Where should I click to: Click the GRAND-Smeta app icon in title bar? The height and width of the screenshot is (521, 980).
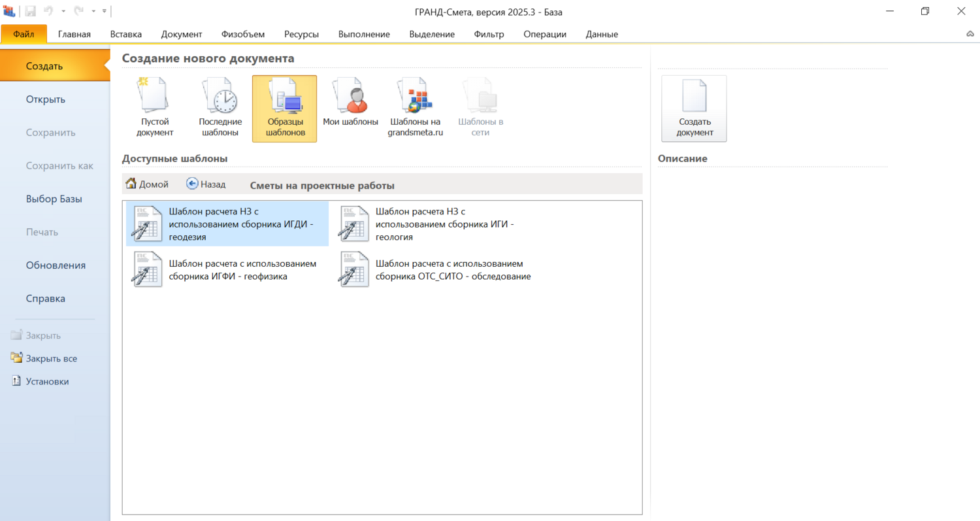tap(9, 11)
